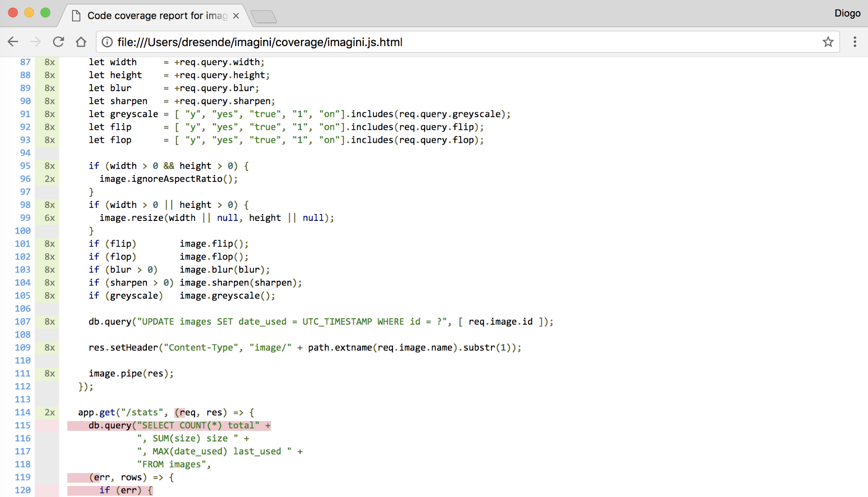The width and height of the screenshot is (868, 497).
Task: Open the Chrome three-dot menu
Action: 855,42
